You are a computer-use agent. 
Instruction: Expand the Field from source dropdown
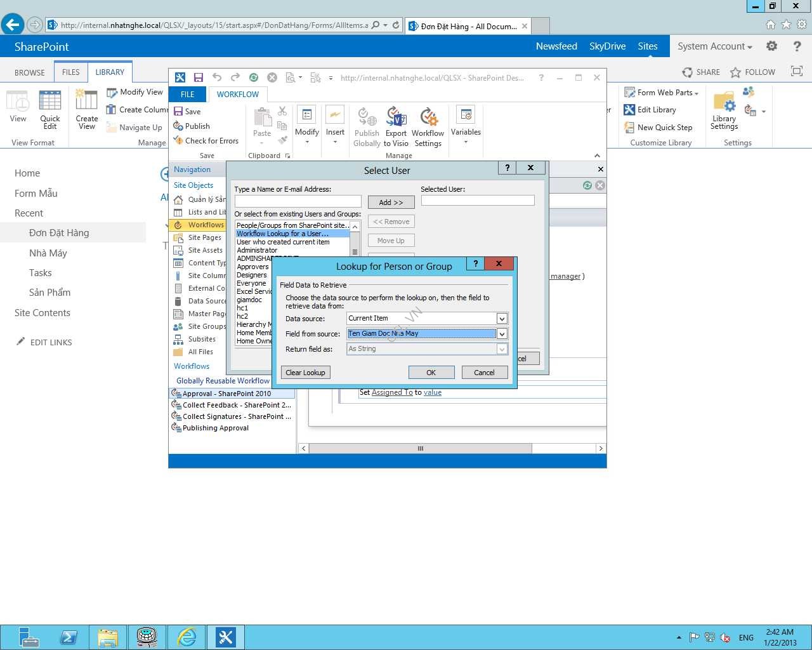[x=502, y=334]
